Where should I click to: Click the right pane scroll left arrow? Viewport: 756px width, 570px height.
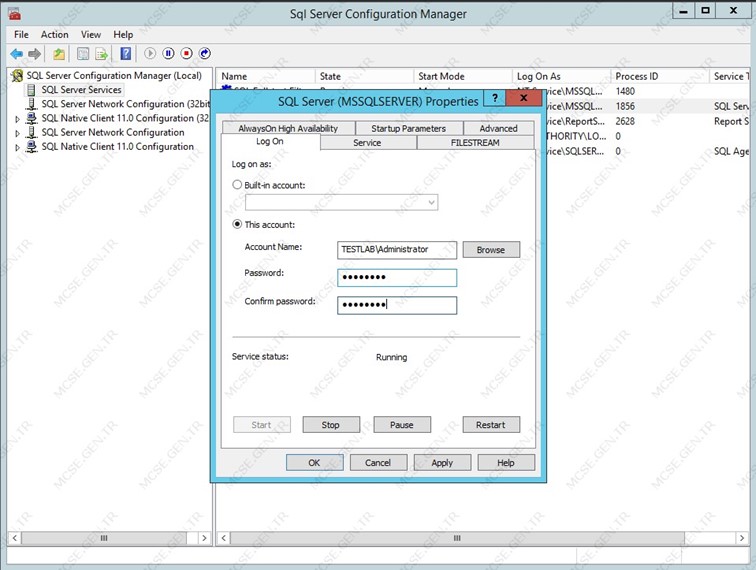pos(224,538)
